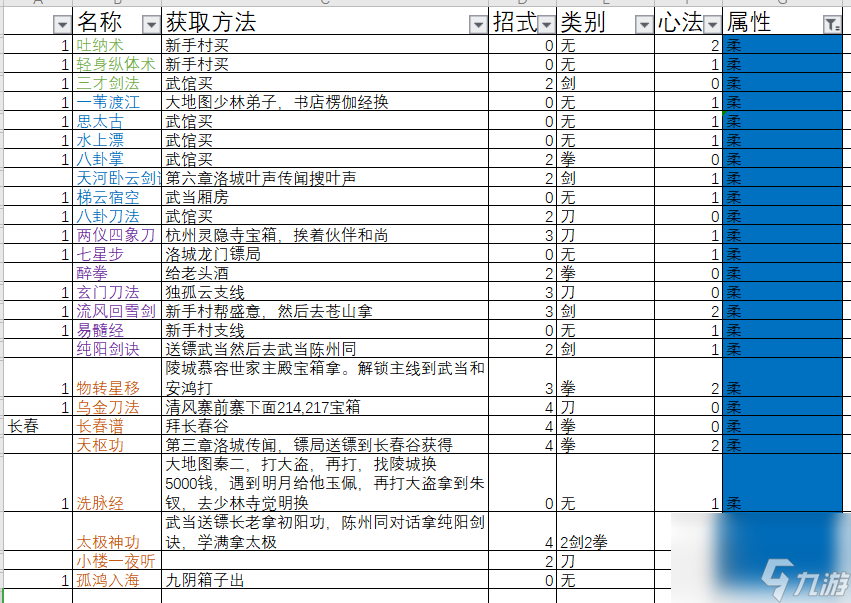The height and width of the screenshot is (603, 851).
Task: Select the 三才剑法 cell
Action: 117,83
